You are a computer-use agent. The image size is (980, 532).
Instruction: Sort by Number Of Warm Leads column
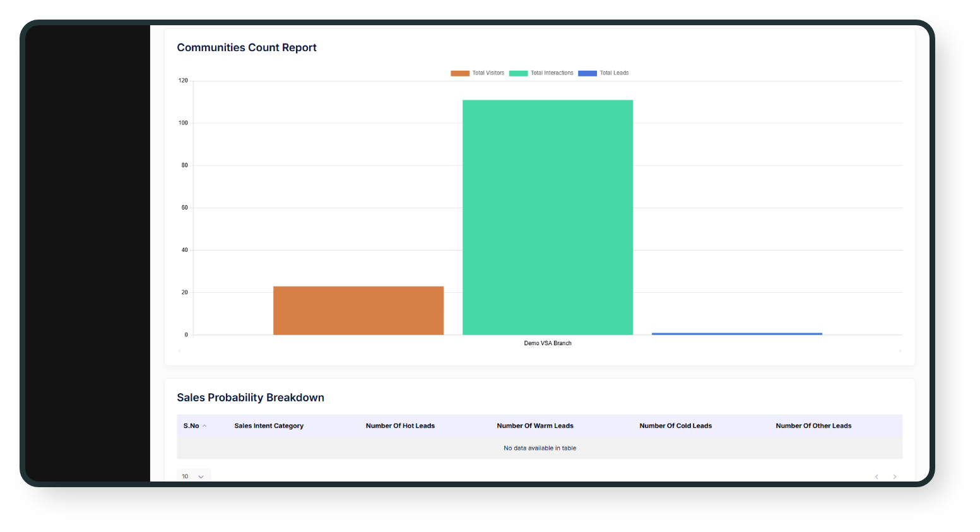pyautogui.click(x=534, y=426)
